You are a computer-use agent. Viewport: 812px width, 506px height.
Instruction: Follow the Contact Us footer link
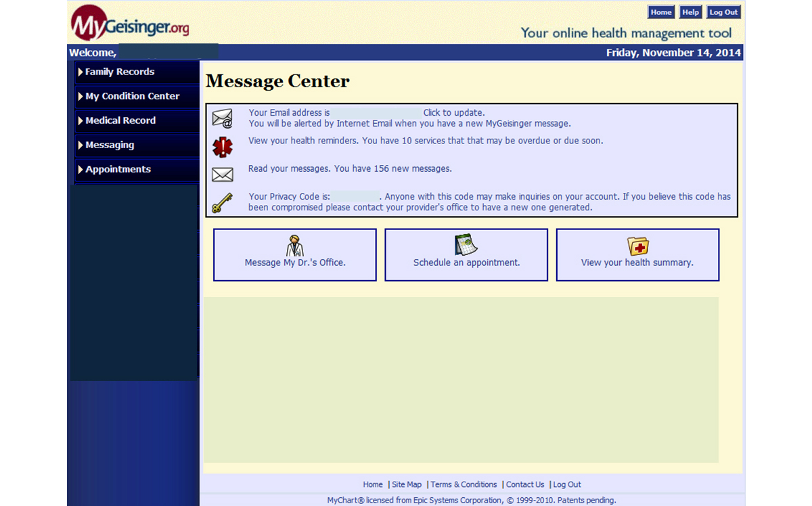click(x=525, y=484)
